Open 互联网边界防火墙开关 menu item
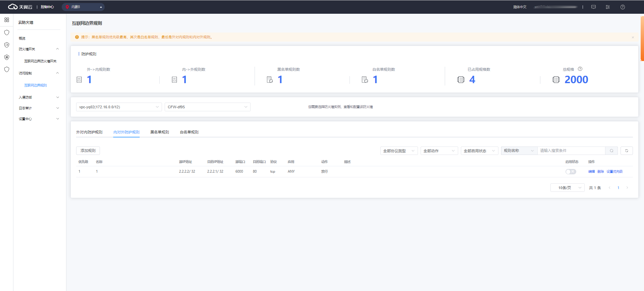 click(40, 61)
